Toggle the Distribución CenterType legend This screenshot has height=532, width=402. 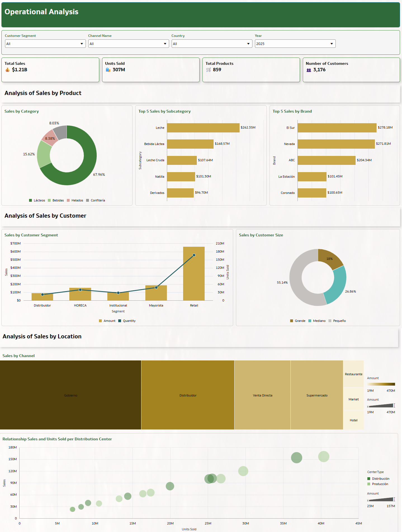click(378, 479)
